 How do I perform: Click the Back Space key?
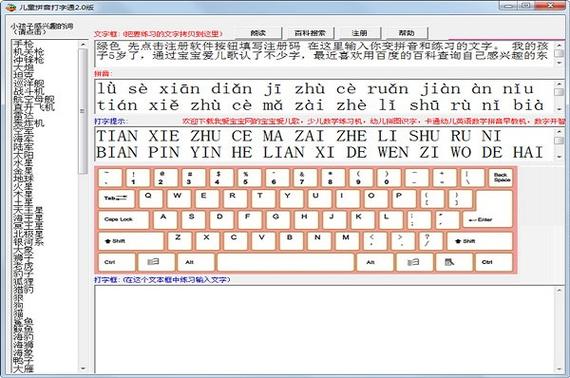coord(501,178)
